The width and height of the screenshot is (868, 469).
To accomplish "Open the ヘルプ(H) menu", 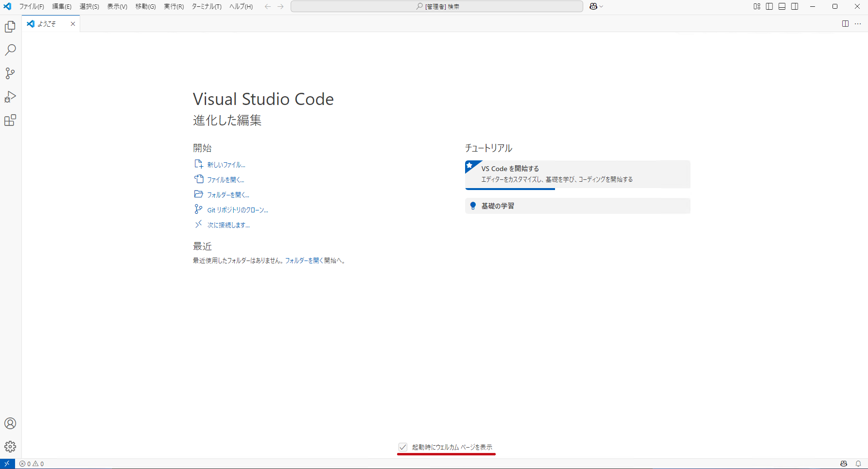I will (241, 6).
